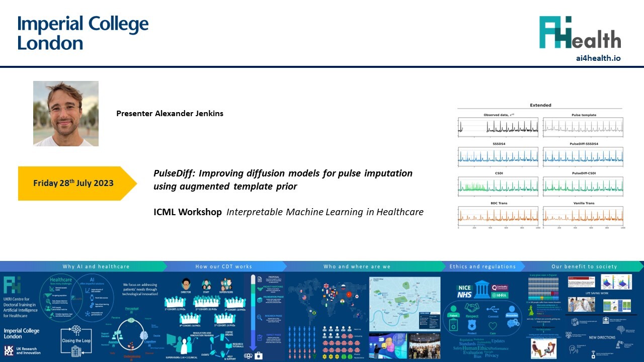
Task: Click the NHS logo
Action: click(464, 295)
